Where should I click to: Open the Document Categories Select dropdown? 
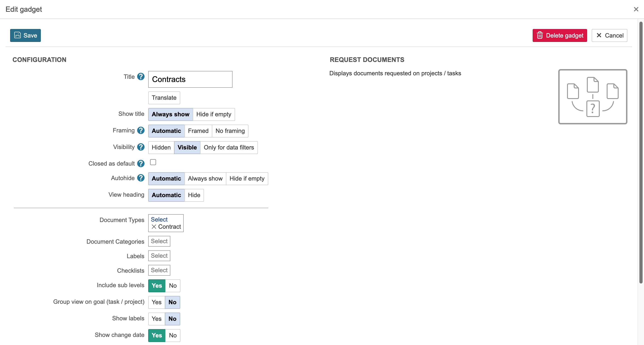coord(159,241)
